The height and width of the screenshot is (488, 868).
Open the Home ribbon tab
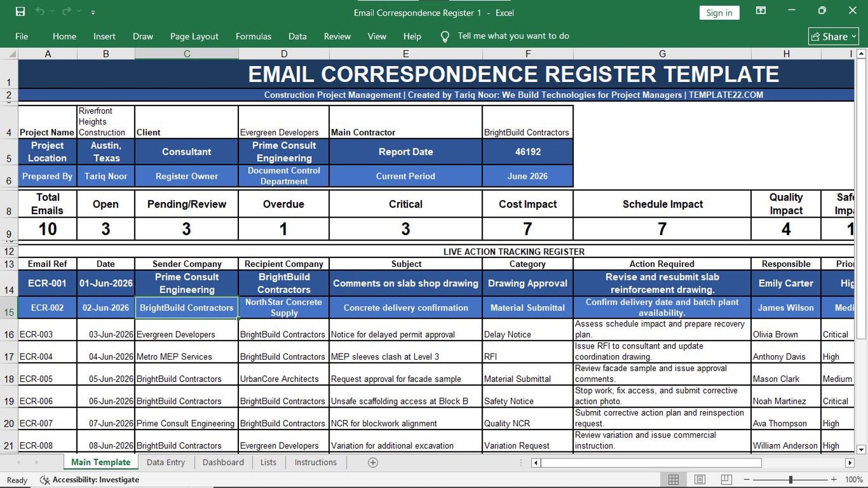64,36
